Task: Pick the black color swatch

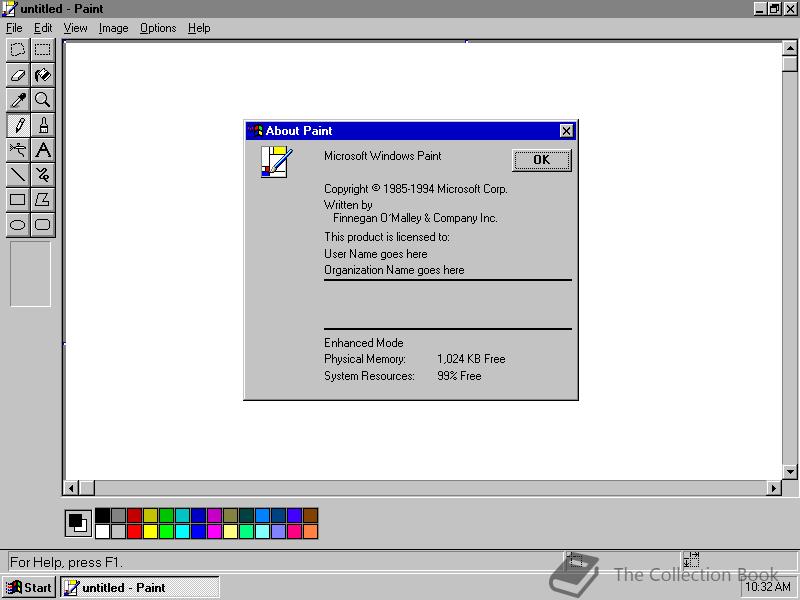Action: point(102,515)
